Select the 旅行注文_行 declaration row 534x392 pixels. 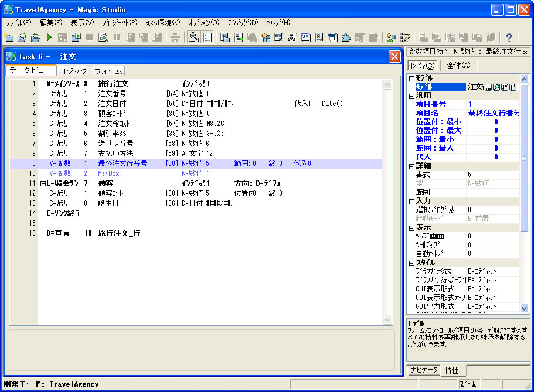click(x=196, y=233)
